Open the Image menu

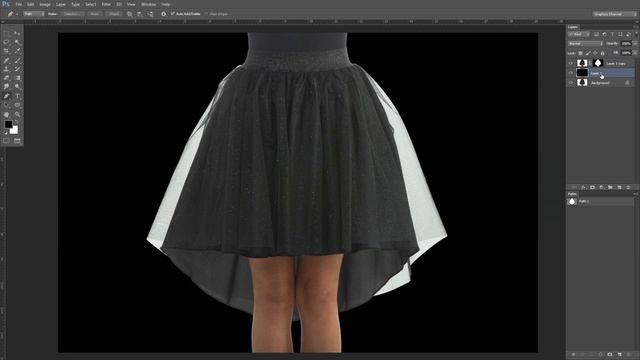[45, 4]
